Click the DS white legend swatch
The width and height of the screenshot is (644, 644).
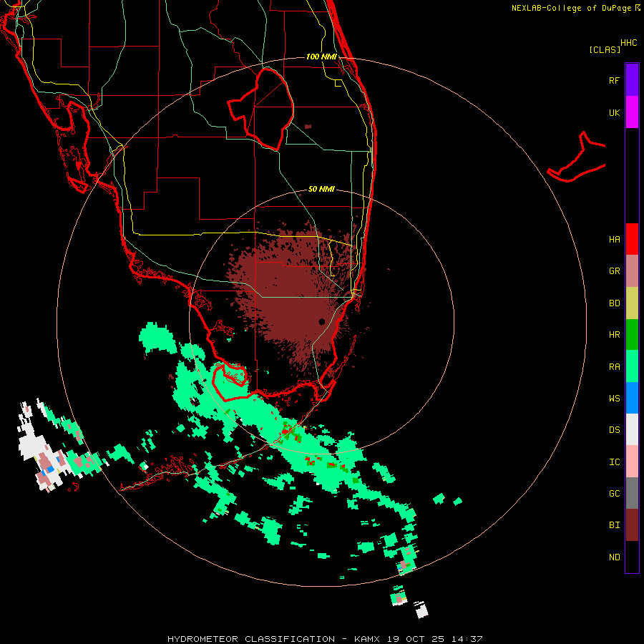pyautogui.click(x=632, y=429)
